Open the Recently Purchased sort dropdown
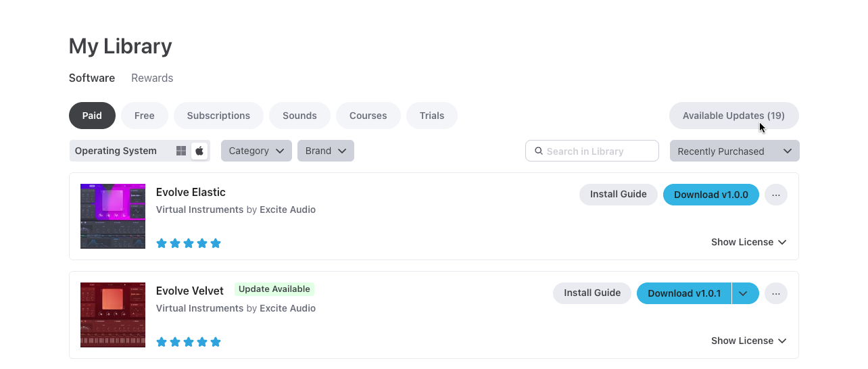The image size is (868, 369). [734, 151]
